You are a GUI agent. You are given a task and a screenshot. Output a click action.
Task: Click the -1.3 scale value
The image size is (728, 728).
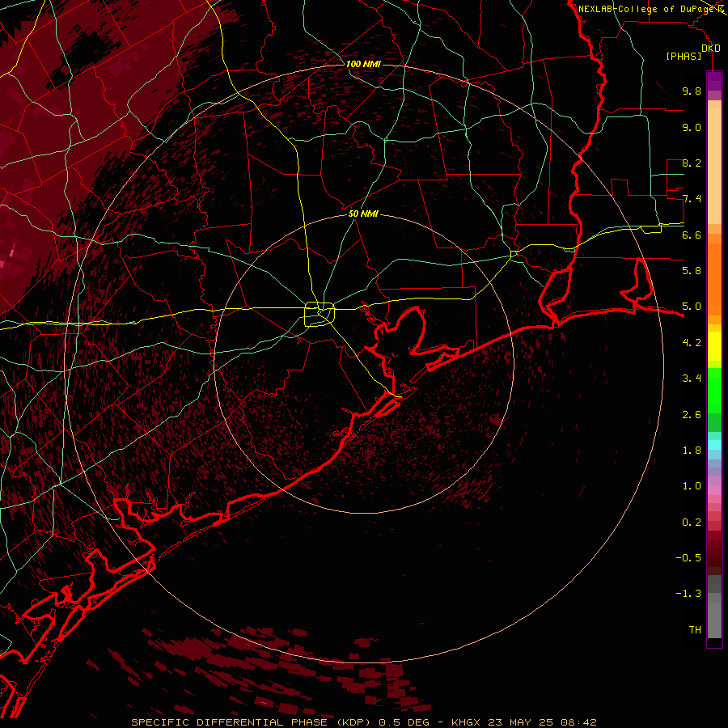click(688, 594)
